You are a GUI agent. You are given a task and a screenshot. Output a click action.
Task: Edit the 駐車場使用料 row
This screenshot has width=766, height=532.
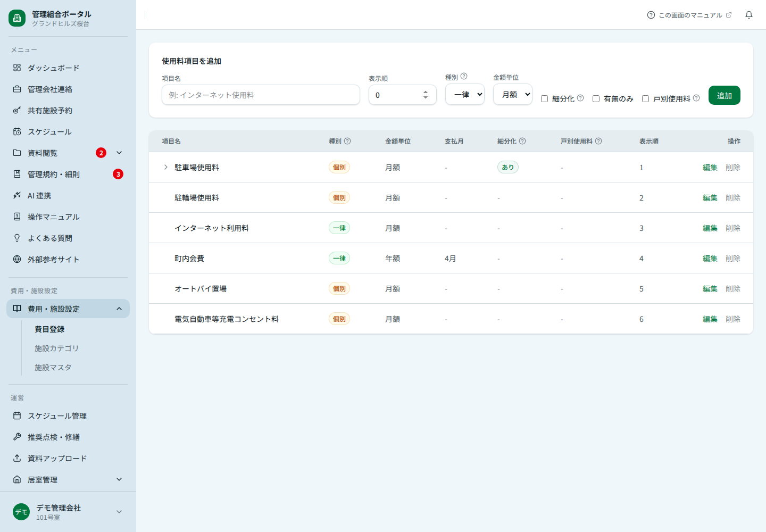[710, 167]
